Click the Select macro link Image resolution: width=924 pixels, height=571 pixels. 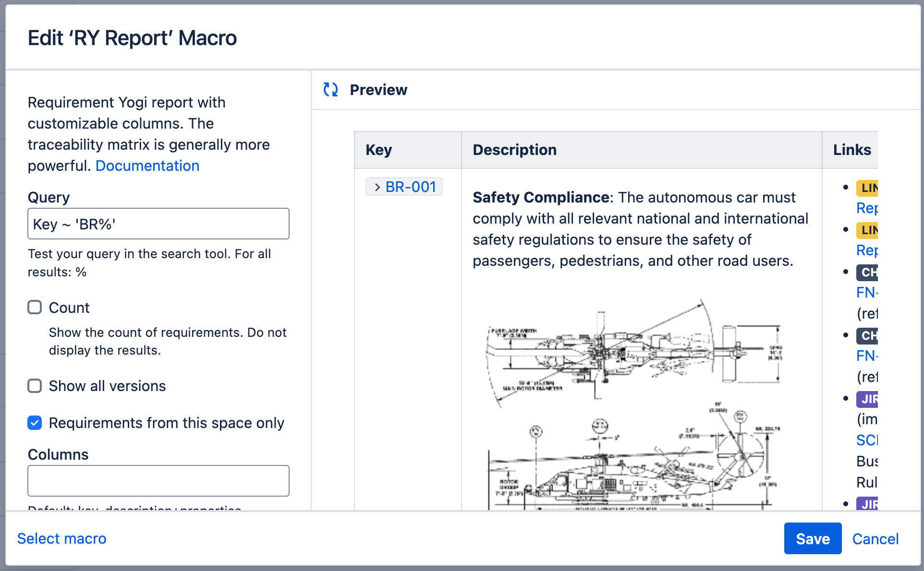tap(61, 538)
